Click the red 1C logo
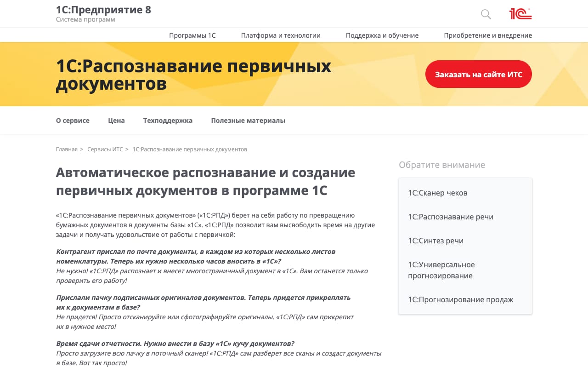 coord(520,14)
